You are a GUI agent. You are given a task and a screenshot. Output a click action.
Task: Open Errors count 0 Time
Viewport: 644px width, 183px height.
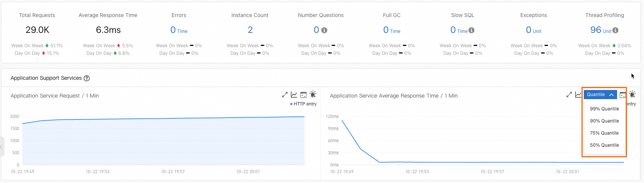pos(179,30)
